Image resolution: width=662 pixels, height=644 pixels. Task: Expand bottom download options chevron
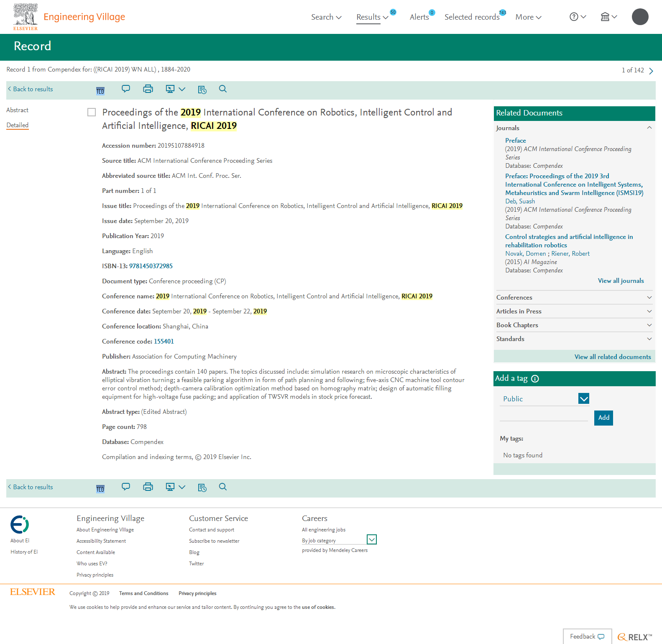pyautogui.click(x=182, y=487)
